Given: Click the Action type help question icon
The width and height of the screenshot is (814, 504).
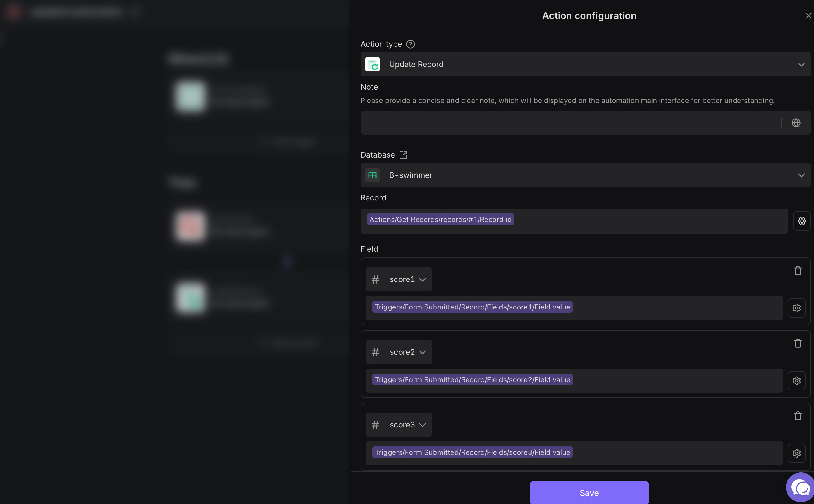Looking at the screenshot, I should pyautogui.click(x=410, y=44).
